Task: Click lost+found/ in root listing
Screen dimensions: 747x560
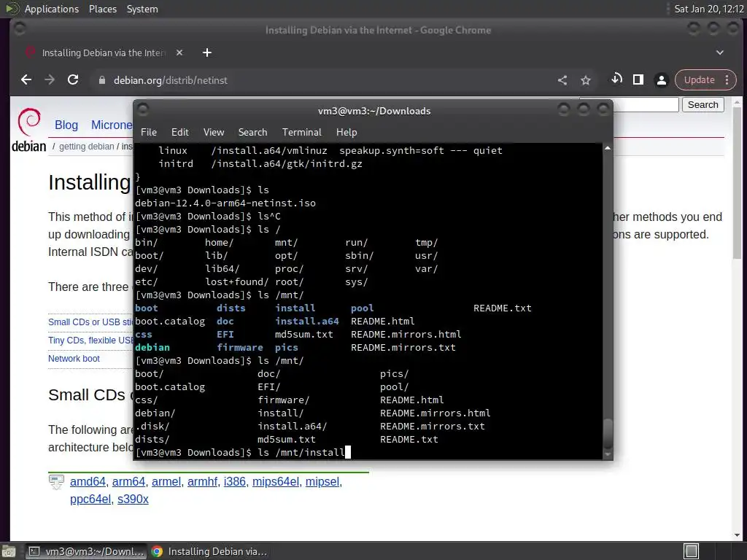Action: [x=237, y=282]
